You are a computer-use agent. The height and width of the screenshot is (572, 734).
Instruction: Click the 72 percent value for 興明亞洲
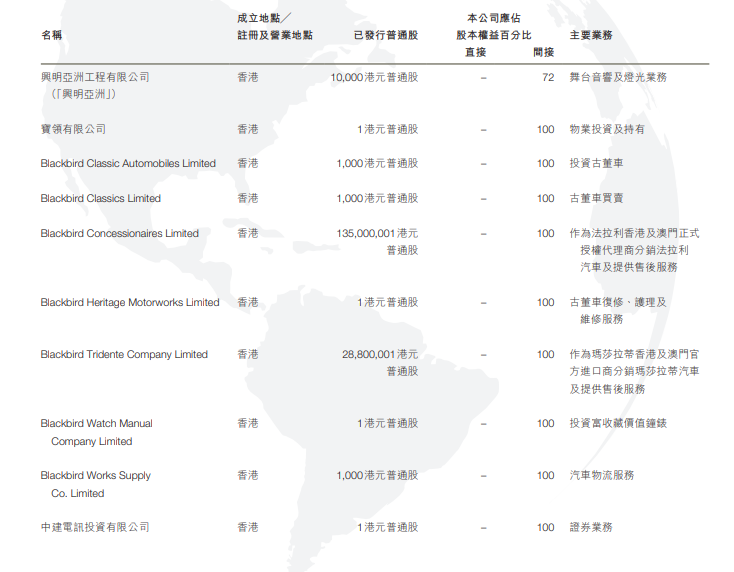point(547,77)
